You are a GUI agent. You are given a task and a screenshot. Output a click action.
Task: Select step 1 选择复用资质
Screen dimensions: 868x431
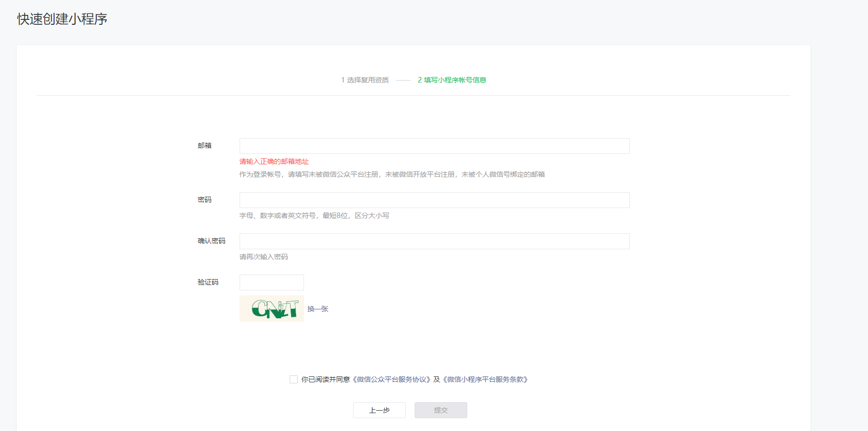[365, 80]
